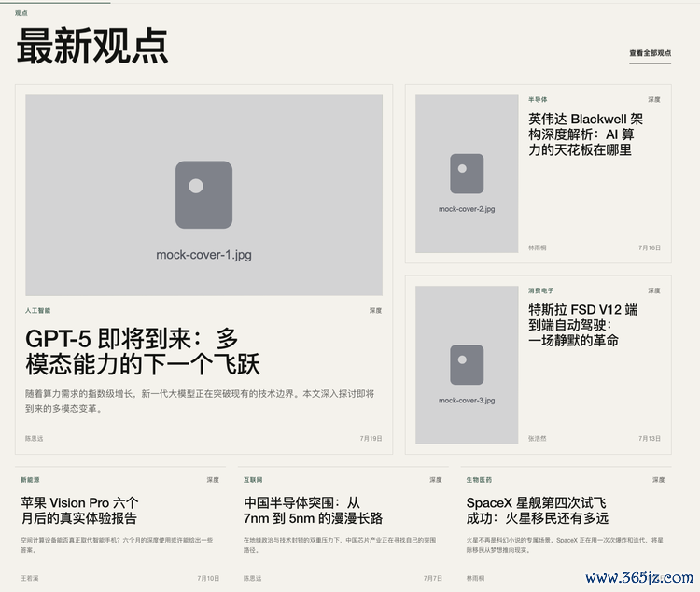Select the 人工智能 category label
This screenshot has width=700, height=592.
point(38,311)
